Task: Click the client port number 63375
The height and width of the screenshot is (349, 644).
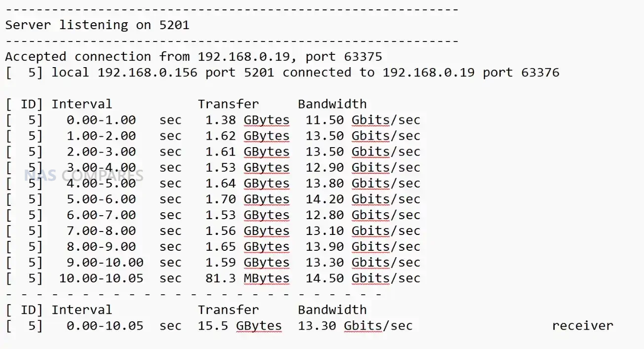Action: pos(363,57)
